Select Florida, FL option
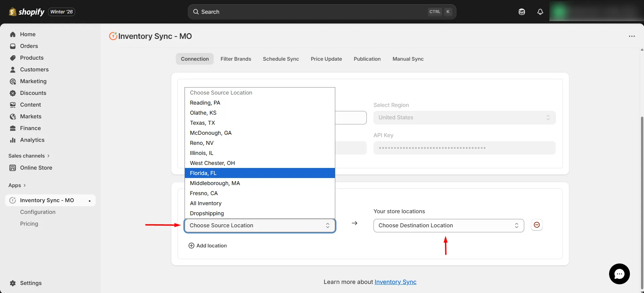 (x=260, y=173)
